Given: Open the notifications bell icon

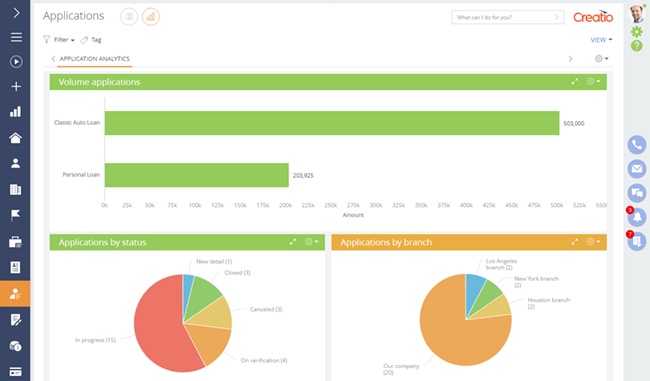Looking at the screenshot, I should [637, 217].
